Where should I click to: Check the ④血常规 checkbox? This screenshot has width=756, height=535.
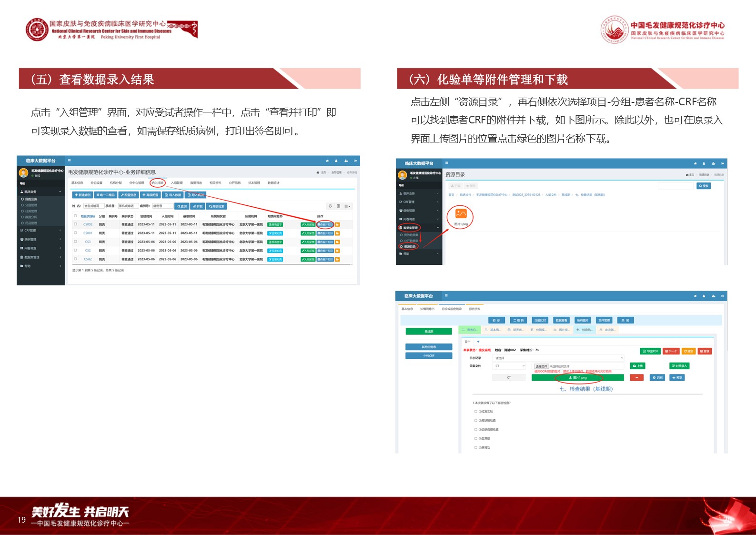(x=475, y=439)
